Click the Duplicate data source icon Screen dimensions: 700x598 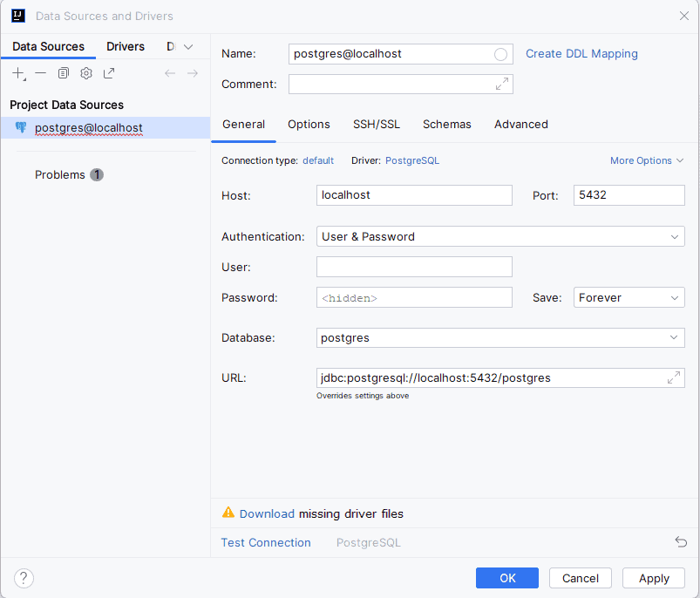click(x=64, y=73)
